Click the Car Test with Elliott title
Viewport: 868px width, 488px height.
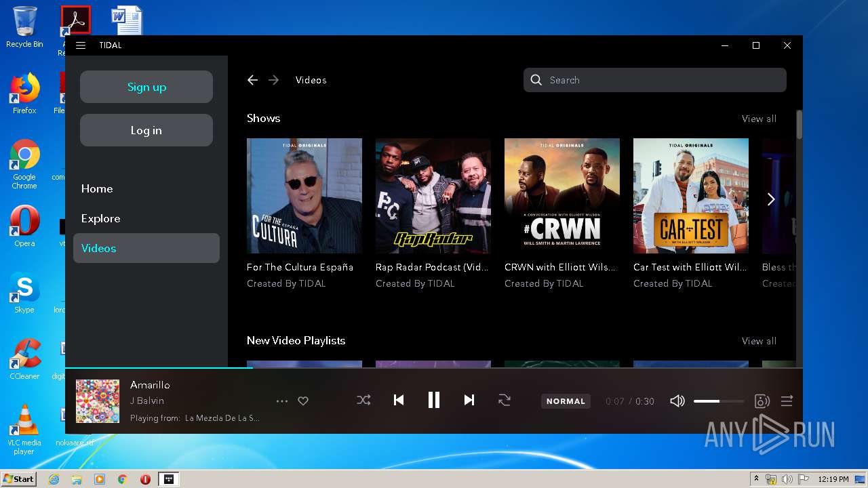click(690, 267)
